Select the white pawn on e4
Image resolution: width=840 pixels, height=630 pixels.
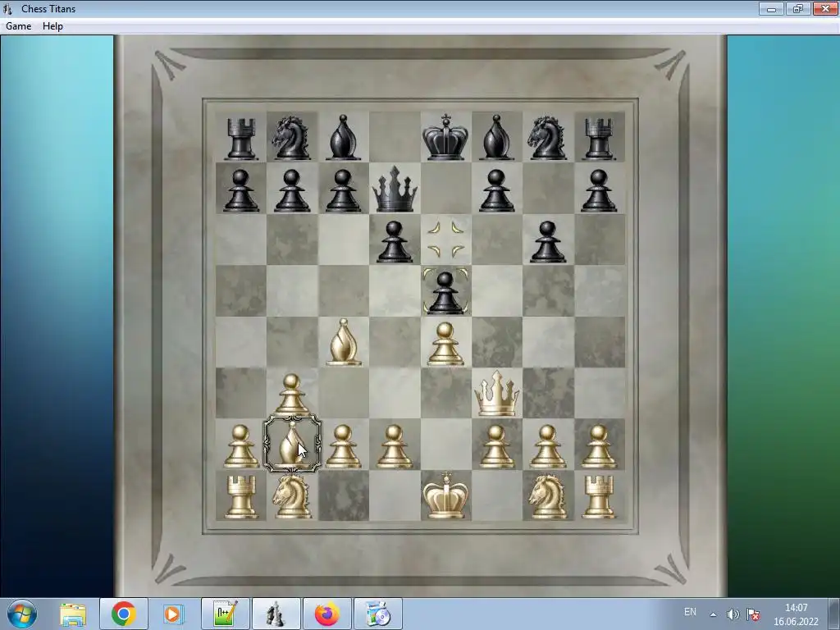[x=445, y=344]
